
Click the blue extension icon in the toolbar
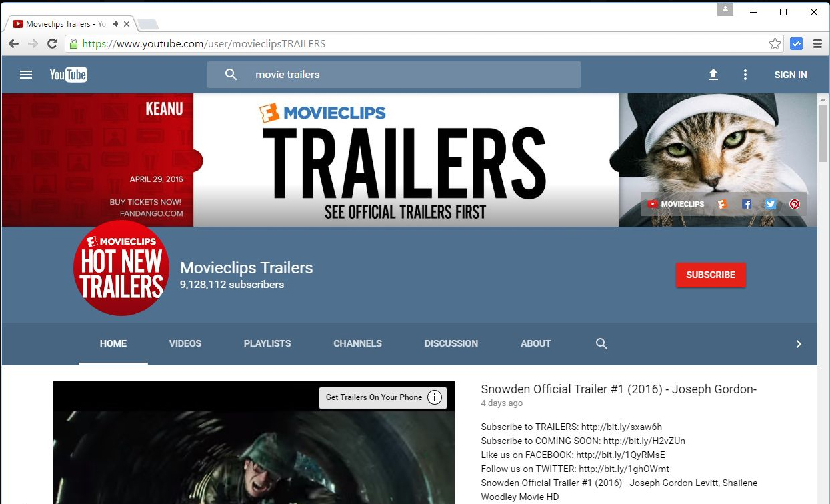(796, 44)
